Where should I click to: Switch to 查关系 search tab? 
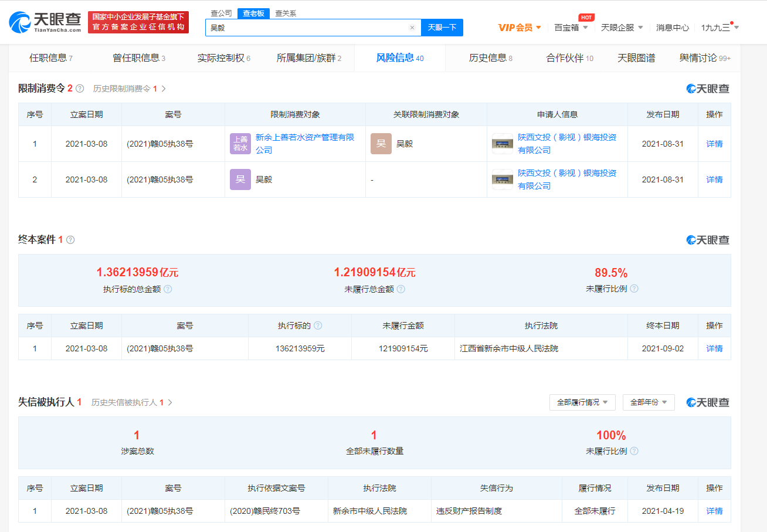(x=286, y=13)
